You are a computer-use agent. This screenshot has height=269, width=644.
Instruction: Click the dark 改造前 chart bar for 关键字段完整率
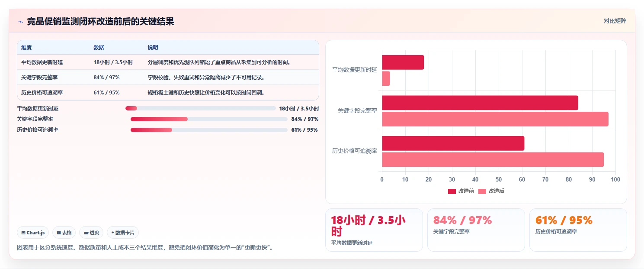tap(480, 103)
